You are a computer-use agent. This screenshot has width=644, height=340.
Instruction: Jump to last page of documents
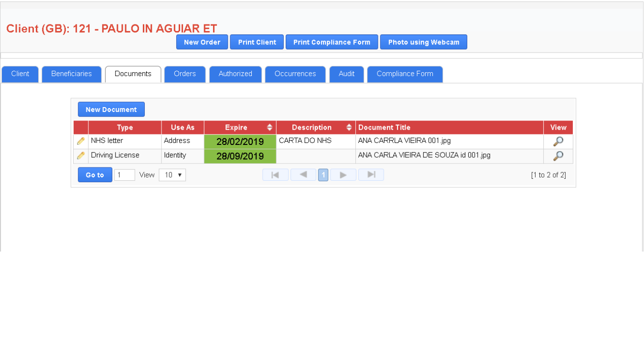coord(371,175)
